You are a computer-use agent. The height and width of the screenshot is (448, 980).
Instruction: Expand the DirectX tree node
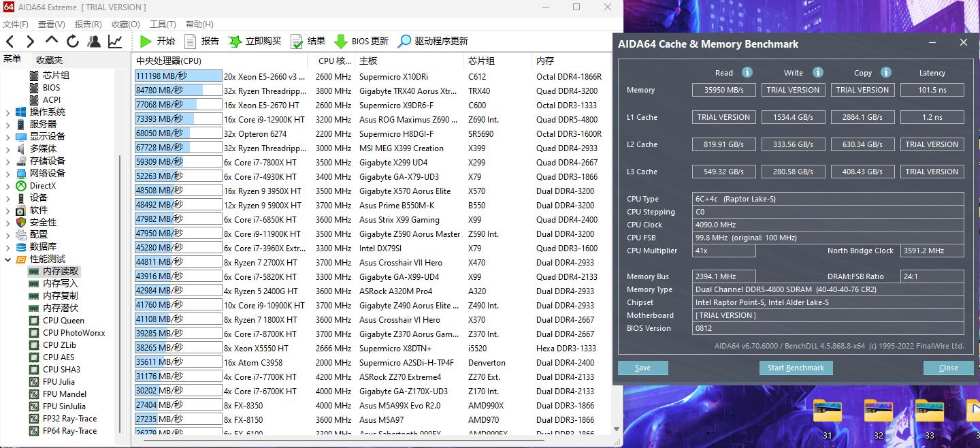7,185
